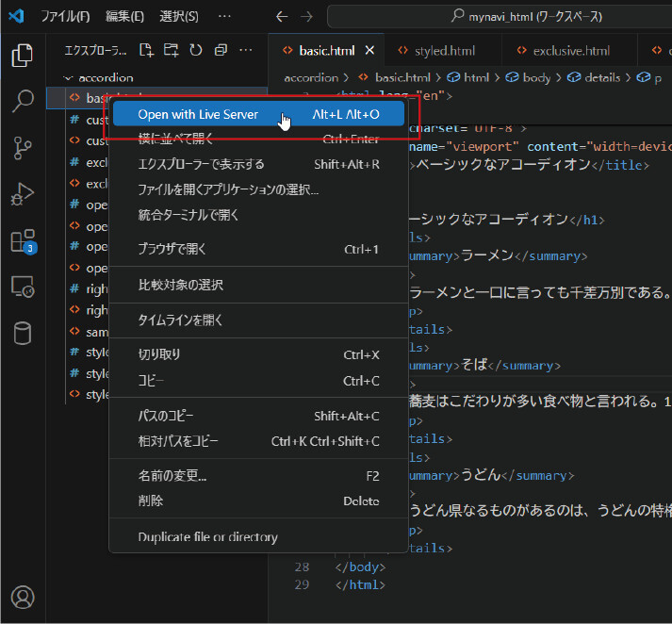Click the mynavi_html workspace search box
Viewport: 672px width, 624px height.
(500, 17)
